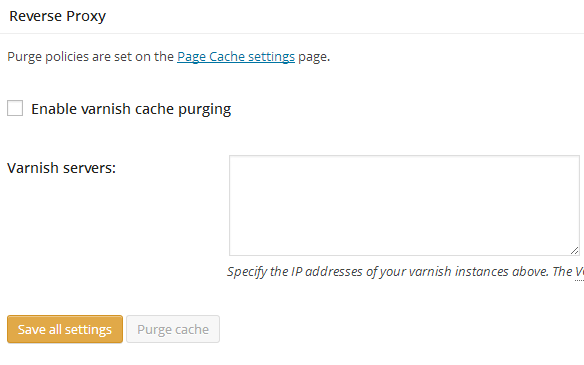Open the Page Cache settings link

click(236, 57)
